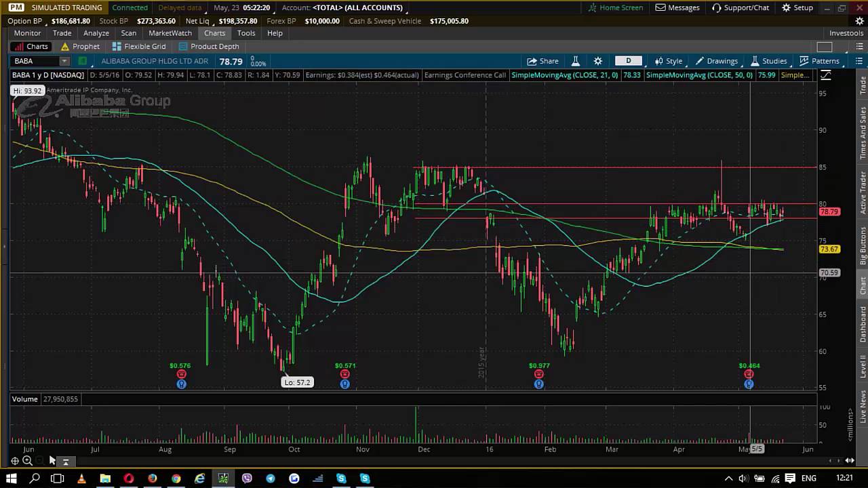Open the Live News side panel

863,407
